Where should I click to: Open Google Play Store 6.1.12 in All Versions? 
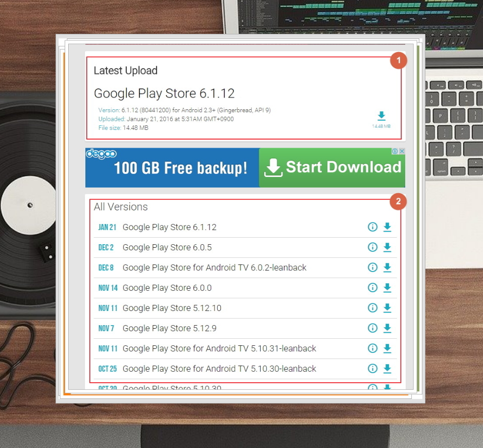[169, 227]
